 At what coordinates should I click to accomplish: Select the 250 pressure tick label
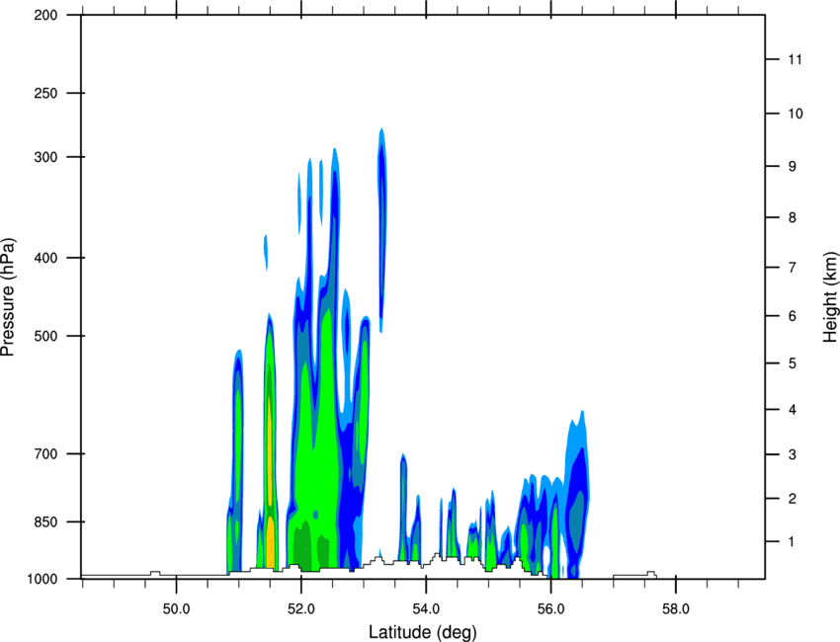coord(45,93)
